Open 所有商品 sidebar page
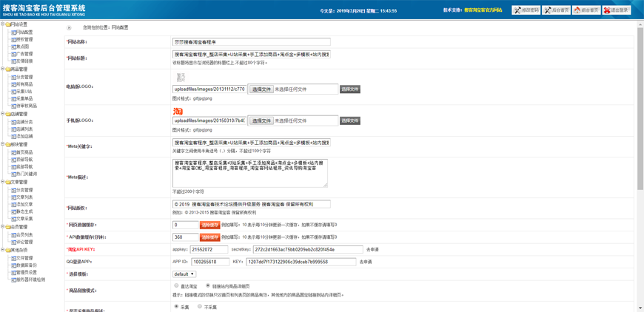 point(24,84)
